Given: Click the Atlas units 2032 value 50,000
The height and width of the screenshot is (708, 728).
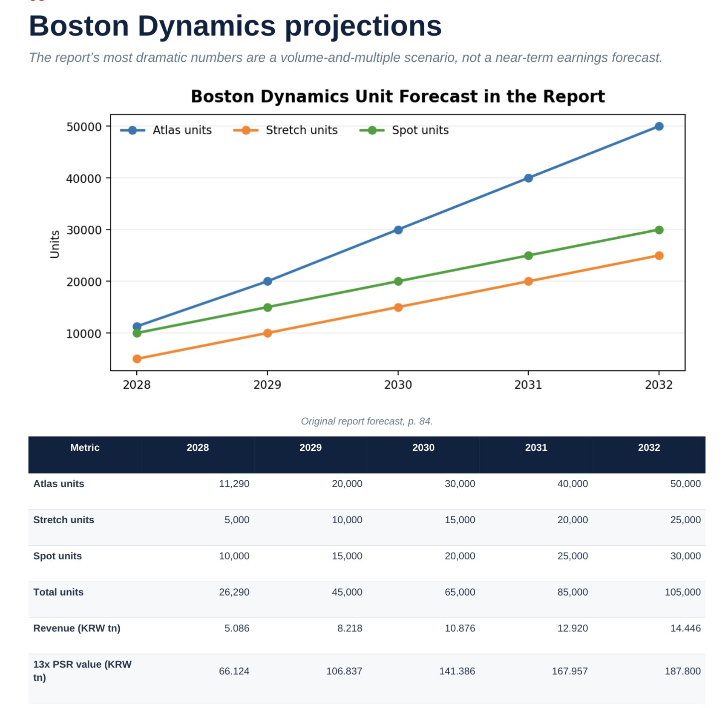Looking at the screenshot, I should pyautogui.click(x=685, y=484).
